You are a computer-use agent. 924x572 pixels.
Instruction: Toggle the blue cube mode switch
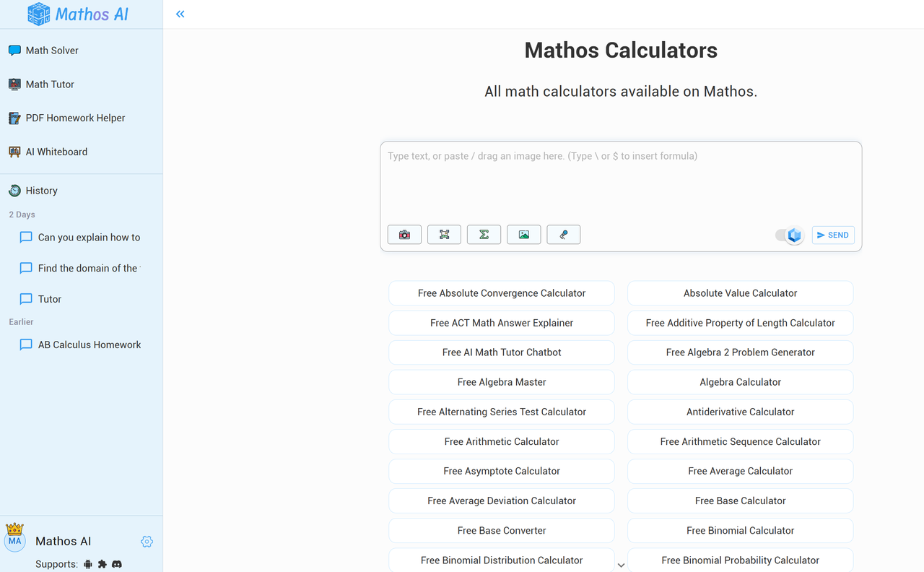(789, 235)
